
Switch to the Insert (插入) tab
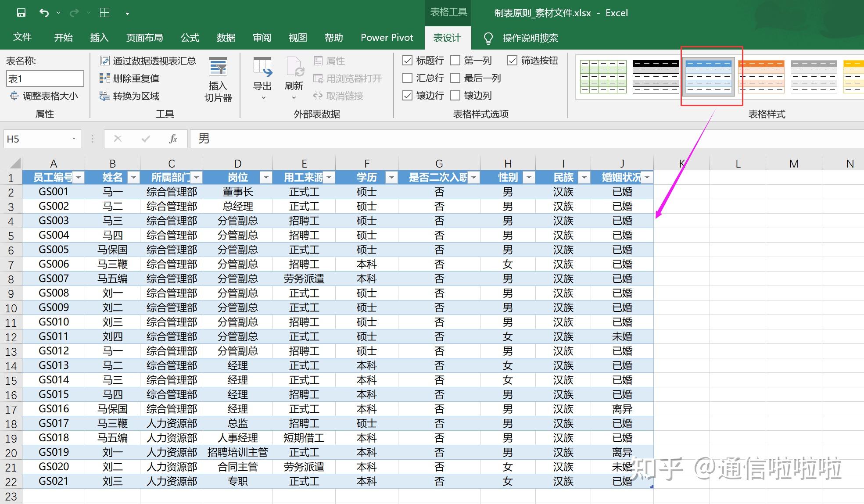(x=99, y=38)
